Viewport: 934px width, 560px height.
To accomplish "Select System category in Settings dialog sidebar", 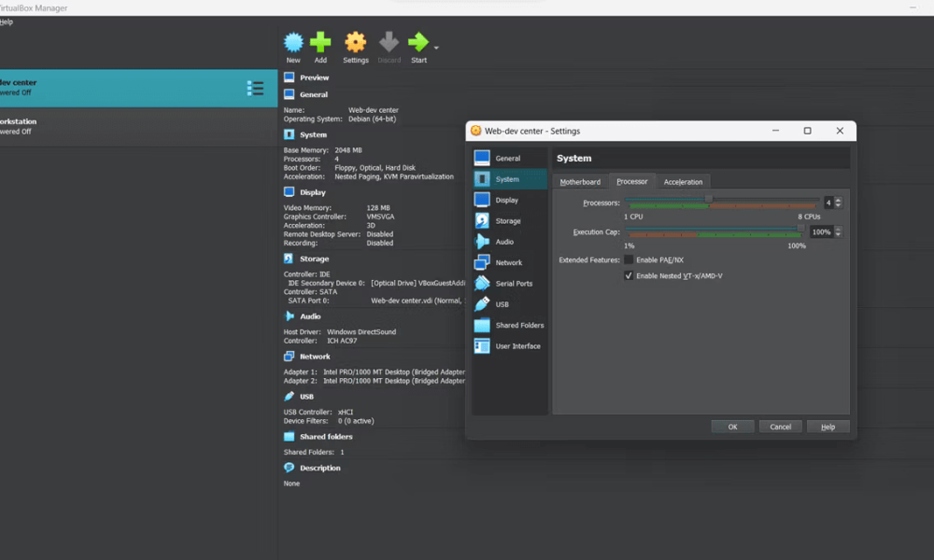I will click(510, 179).
